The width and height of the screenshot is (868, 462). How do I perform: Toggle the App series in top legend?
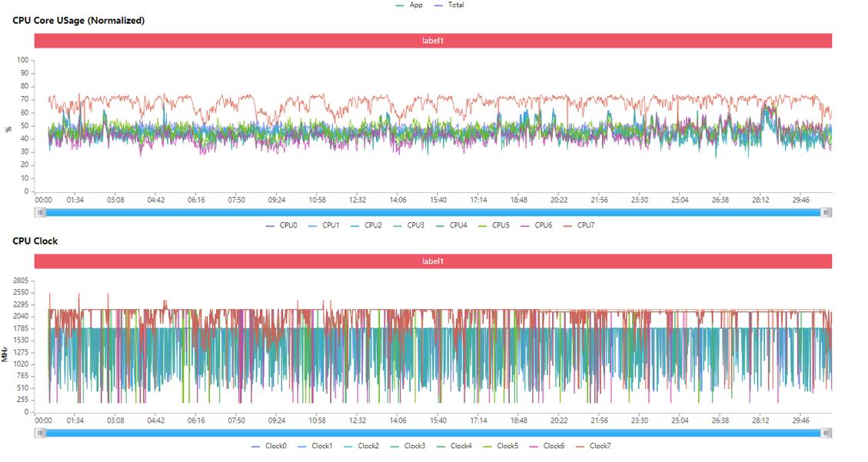(x=409, y=5)
